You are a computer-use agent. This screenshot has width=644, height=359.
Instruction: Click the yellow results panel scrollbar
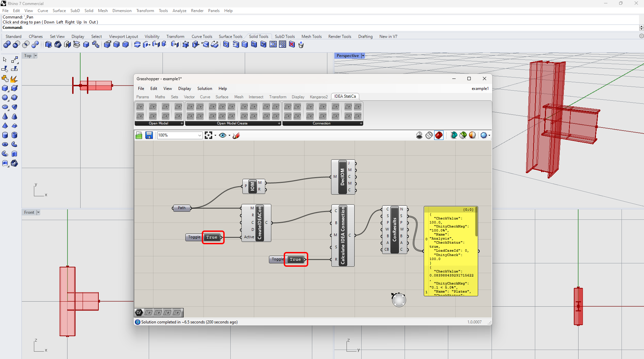(476, 221)
